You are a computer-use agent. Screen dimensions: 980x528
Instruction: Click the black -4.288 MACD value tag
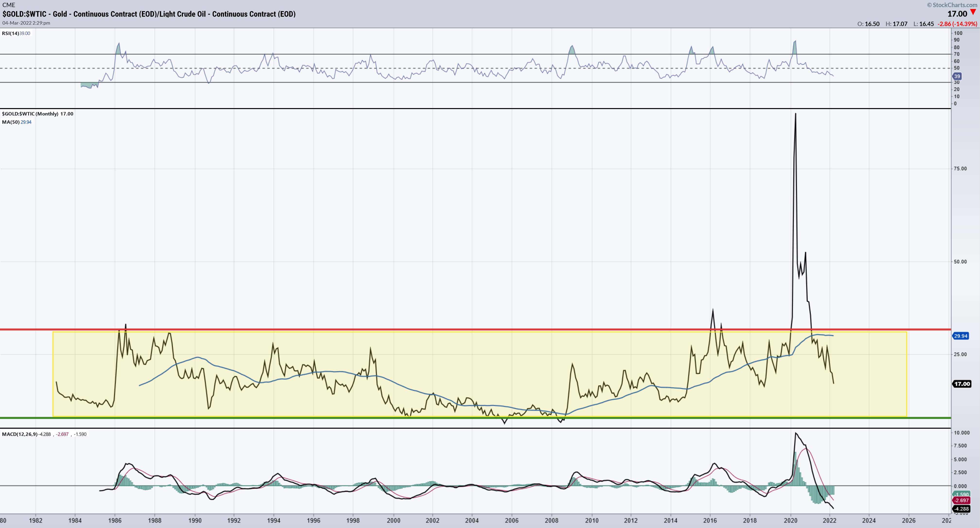click(x=961, y=509)
